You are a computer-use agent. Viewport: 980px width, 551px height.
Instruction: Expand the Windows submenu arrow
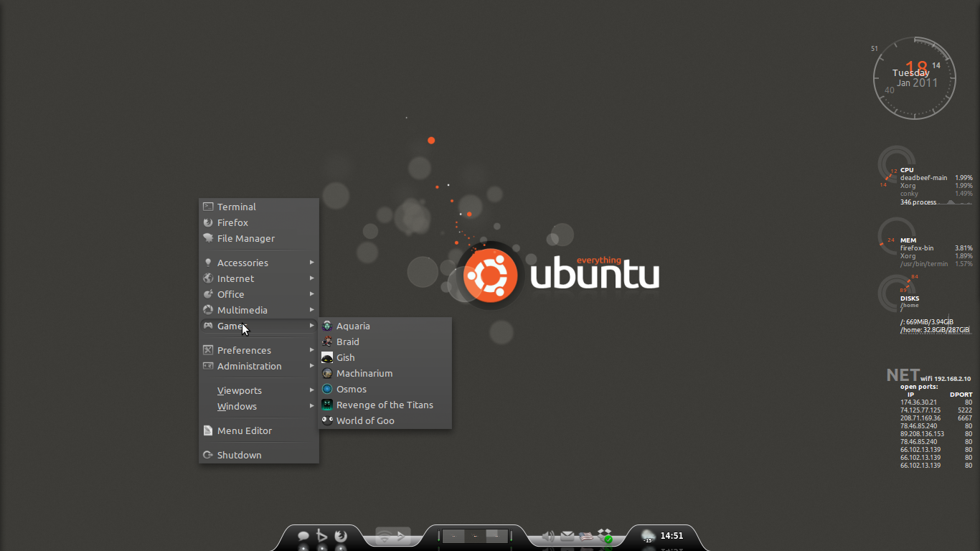(x=312, y=406)
